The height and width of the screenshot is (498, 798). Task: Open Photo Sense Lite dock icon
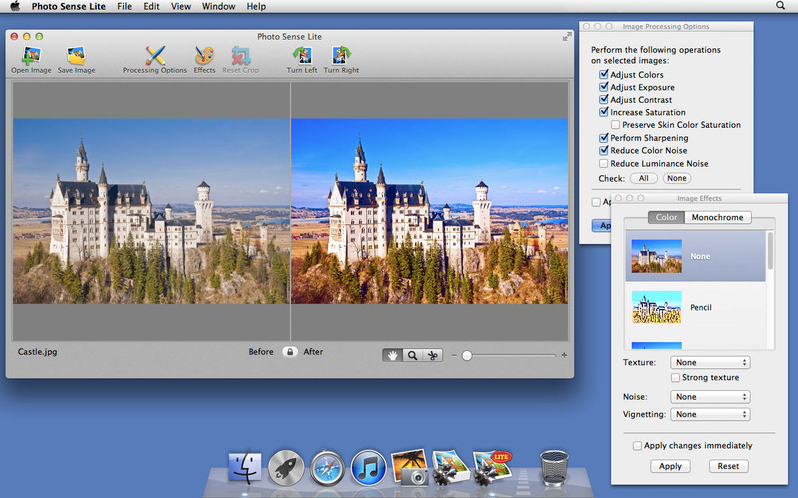[x=492, y=466]
